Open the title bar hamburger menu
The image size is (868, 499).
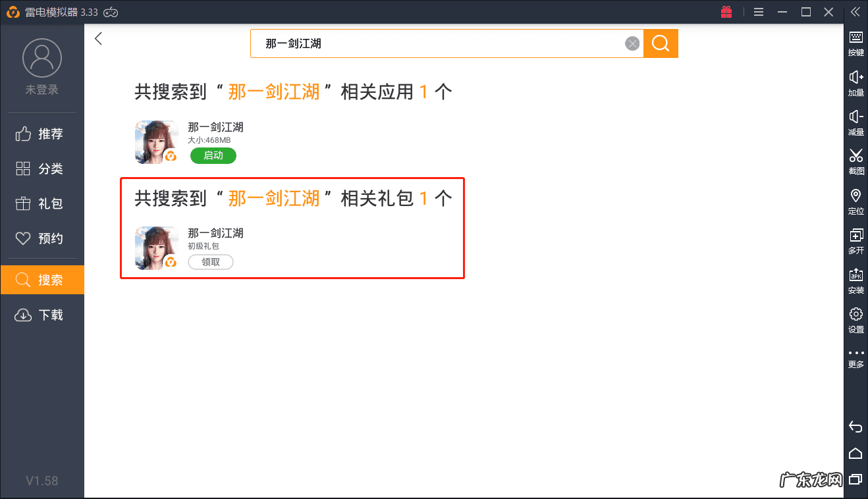point(759,12)
